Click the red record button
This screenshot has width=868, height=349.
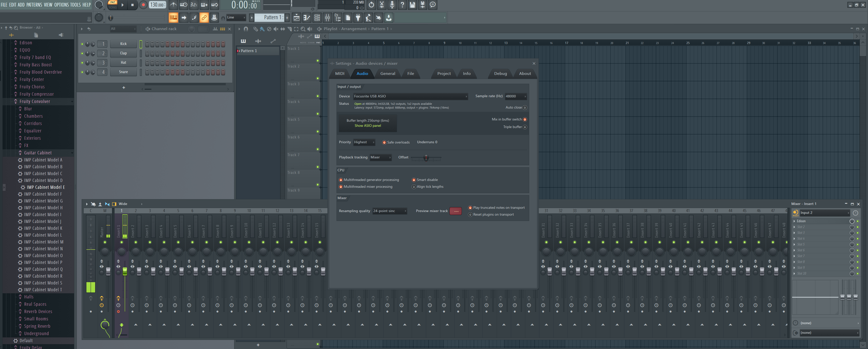pyautogui.click(x=143, y=5)
